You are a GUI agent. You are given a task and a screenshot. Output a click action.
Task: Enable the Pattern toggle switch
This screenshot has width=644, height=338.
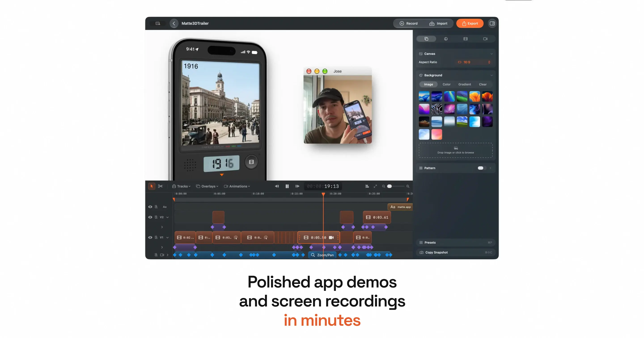pyautogui.click(x=482, y=168)
